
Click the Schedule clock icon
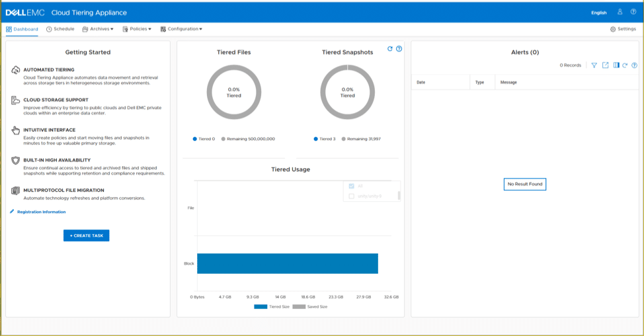(x=49, y=29)
